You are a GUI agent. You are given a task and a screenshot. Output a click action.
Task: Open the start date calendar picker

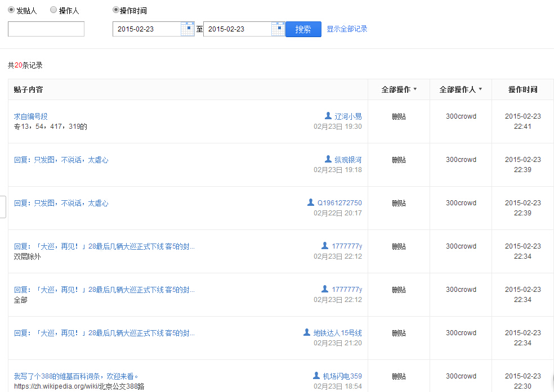coord(187,29)
